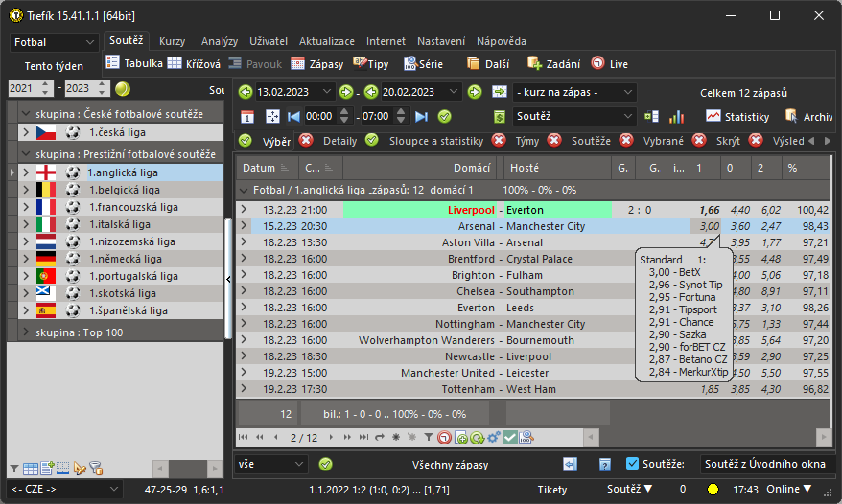This screenshot has width=842, height=504.
Task: Confirm the time range with green check icon
Action: click(x=445, y=117)
